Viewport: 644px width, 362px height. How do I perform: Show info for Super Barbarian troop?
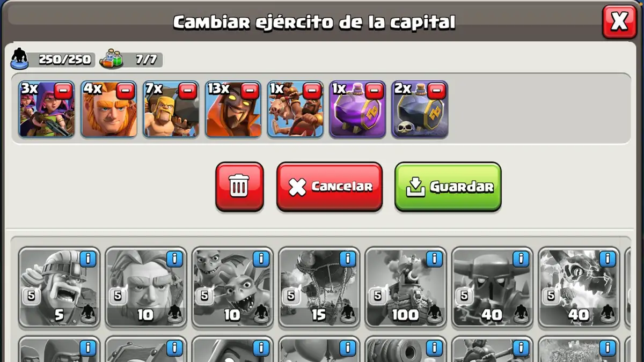(88, 259)
